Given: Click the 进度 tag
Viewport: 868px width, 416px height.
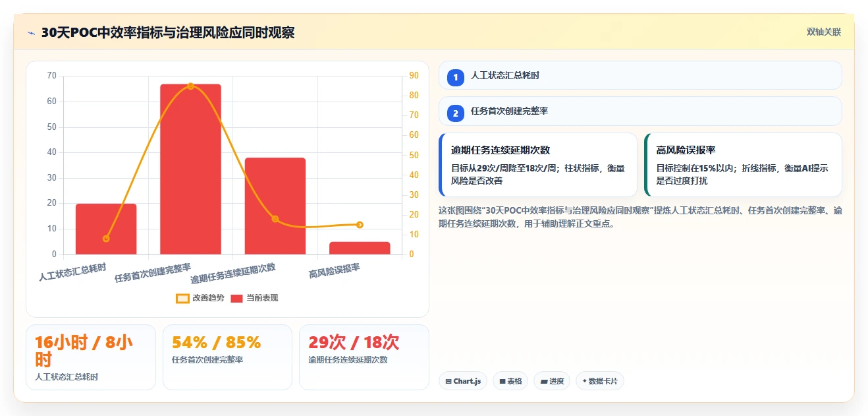Looking at the screenshot, I should point(552,381).
